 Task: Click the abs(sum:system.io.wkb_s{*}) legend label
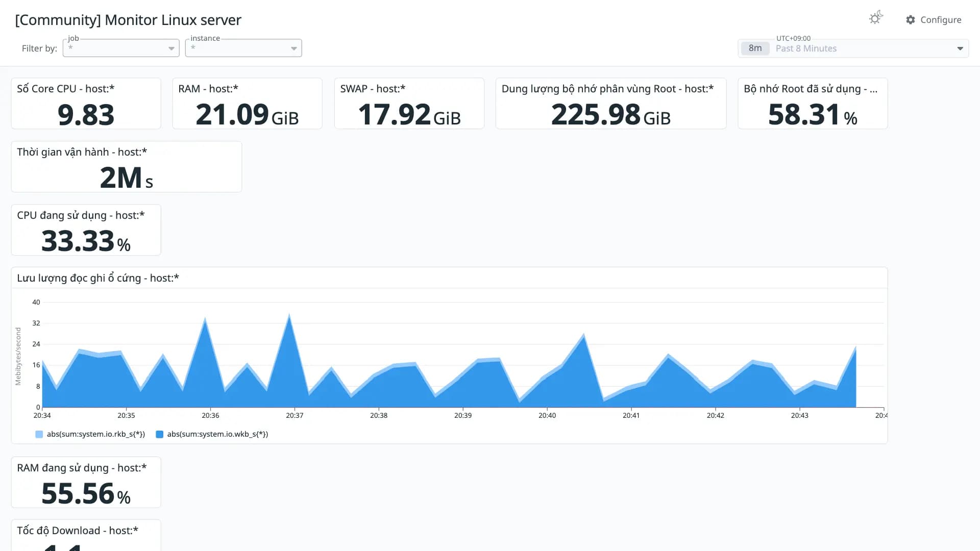tap(217, 434)
